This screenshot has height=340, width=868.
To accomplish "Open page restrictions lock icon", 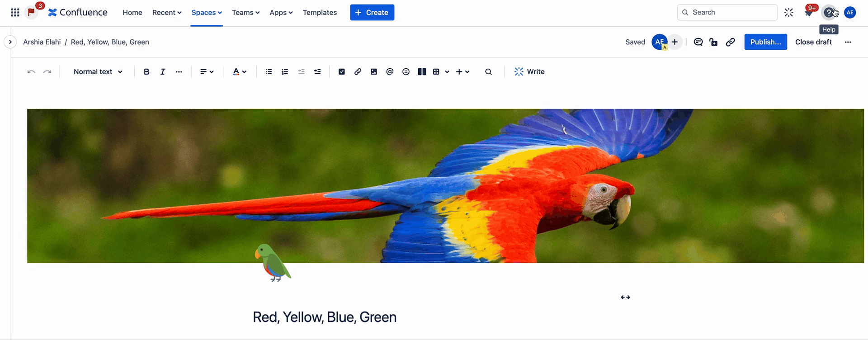I will (x=713, y=42).
